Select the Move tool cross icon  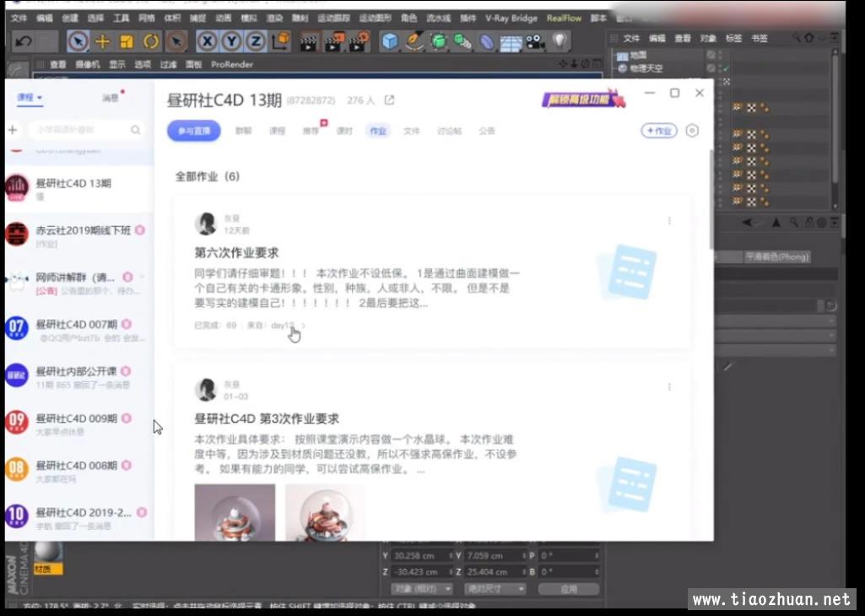coord(103,41)
